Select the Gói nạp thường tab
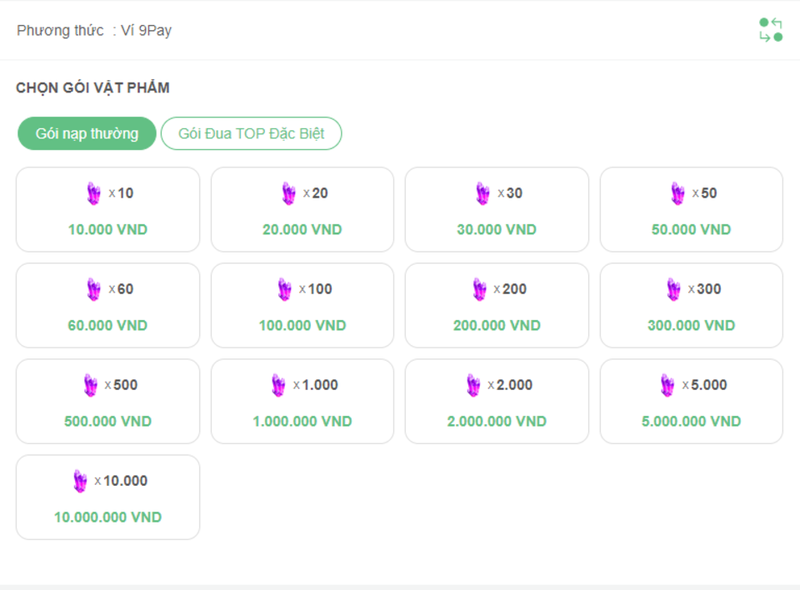Image resolution: width=800 pixels, height=590 pixels. pos(86,133)
